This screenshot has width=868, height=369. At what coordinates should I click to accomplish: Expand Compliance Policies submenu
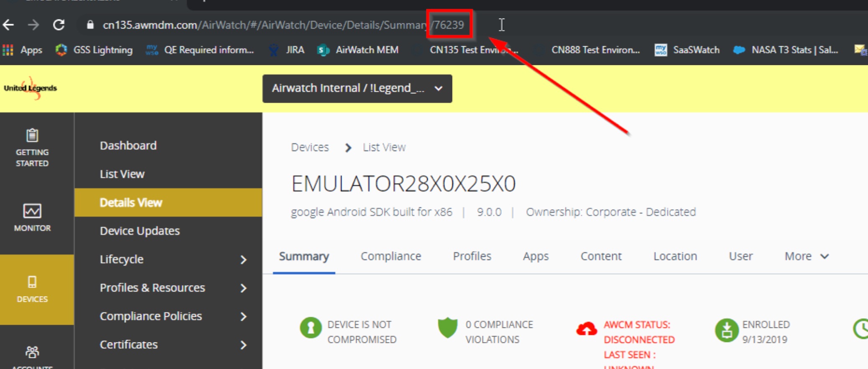pyautogui.click(x=243, y=316)
